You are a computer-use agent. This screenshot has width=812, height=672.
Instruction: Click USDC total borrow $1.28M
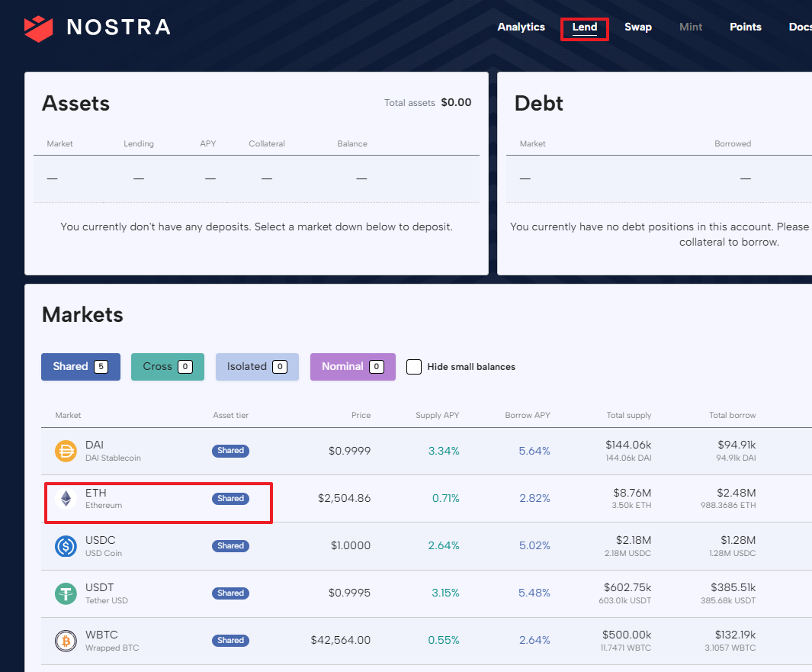[738, 540]
